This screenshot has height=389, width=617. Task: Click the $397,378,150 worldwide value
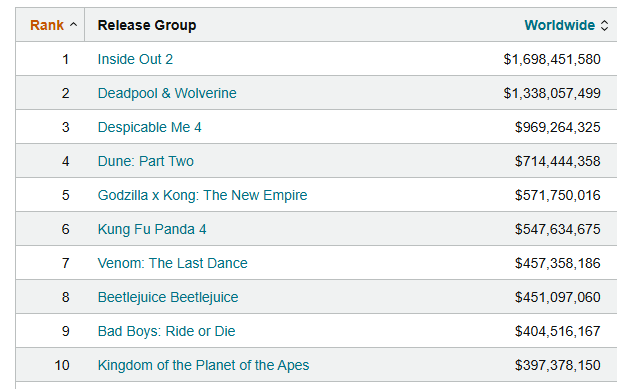point(558,365)
